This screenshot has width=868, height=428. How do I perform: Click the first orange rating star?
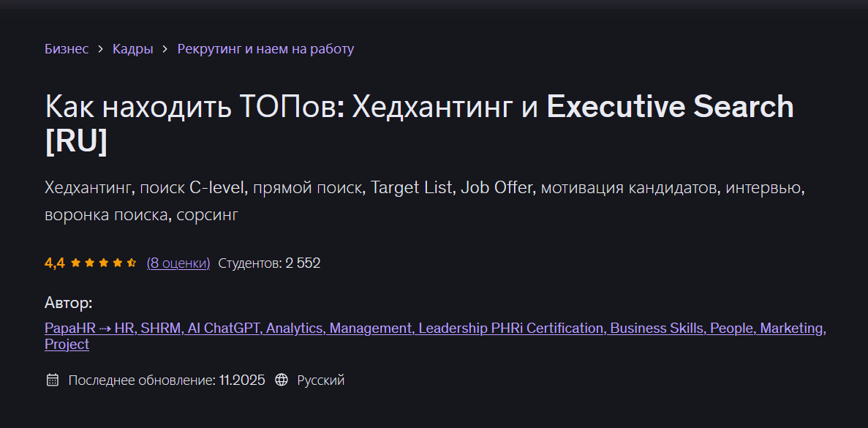click(x=75, y=262)
